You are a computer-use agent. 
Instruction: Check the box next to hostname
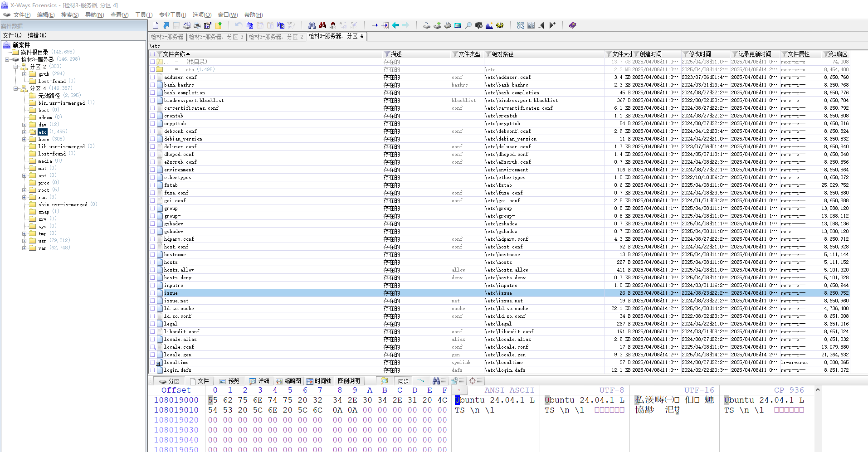[x=152, y=254]
